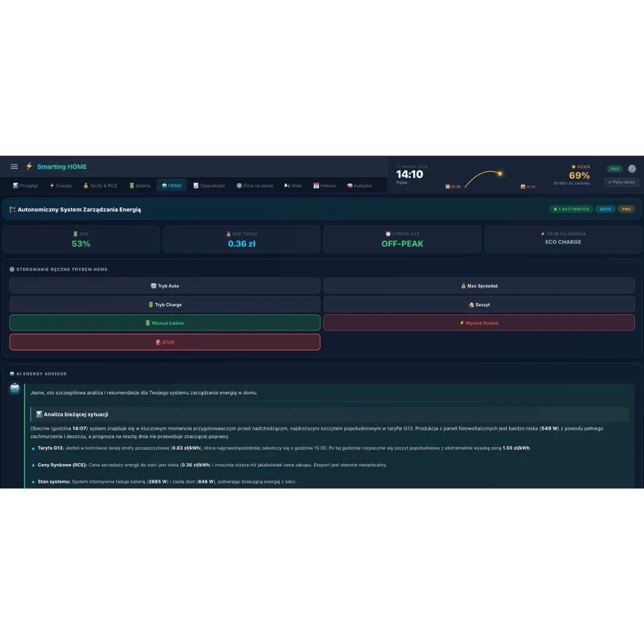Open the hamburger menu
The image size is (644, 644).
(14, 166)
